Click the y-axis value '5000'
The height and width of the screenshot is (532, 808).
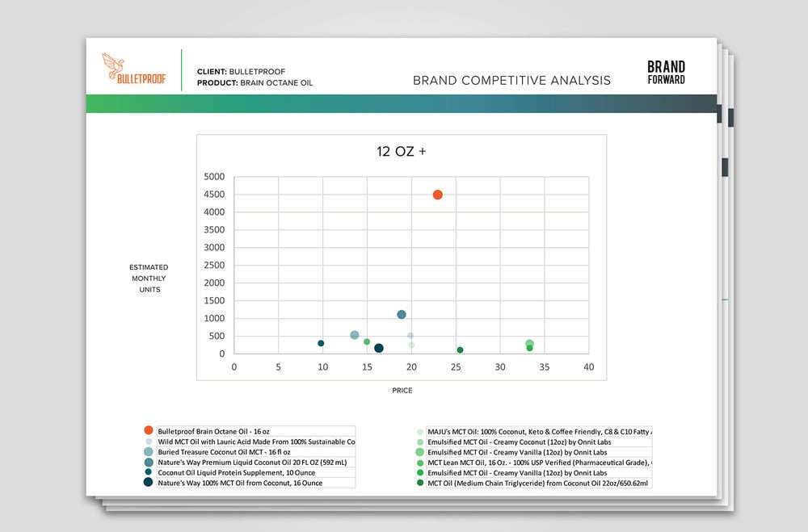(x=214, y=177)
